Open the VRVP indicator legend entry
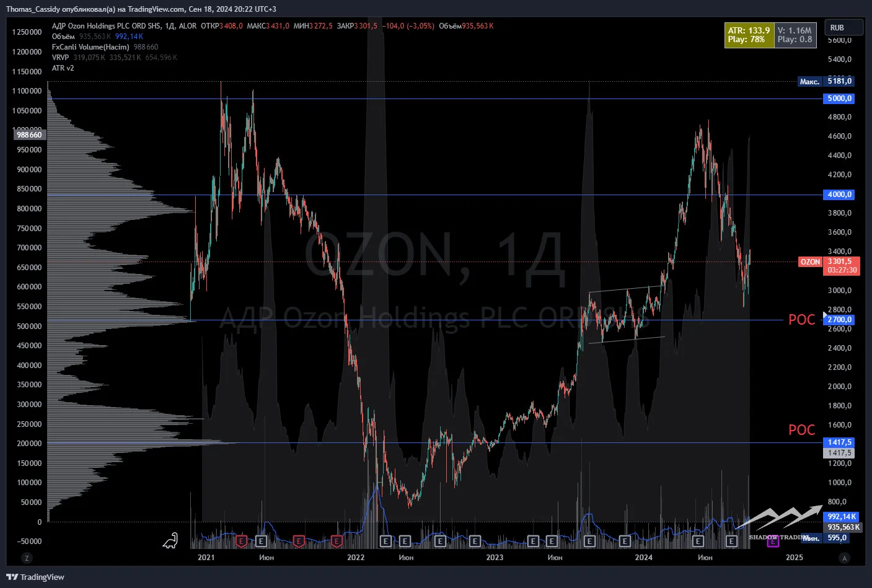 [61, 58]
